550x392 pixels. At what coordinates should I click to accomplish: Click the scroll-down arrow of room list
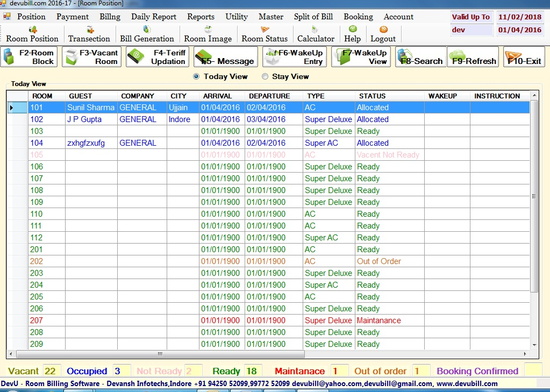534,345
